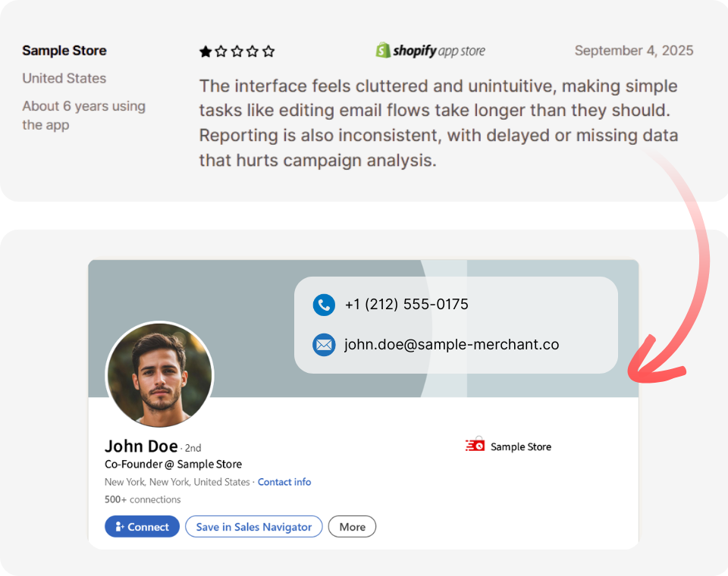This screenshot has width=728, height=576.
Task: Click the Sample Store reviewer name
Action: (64, 50)
